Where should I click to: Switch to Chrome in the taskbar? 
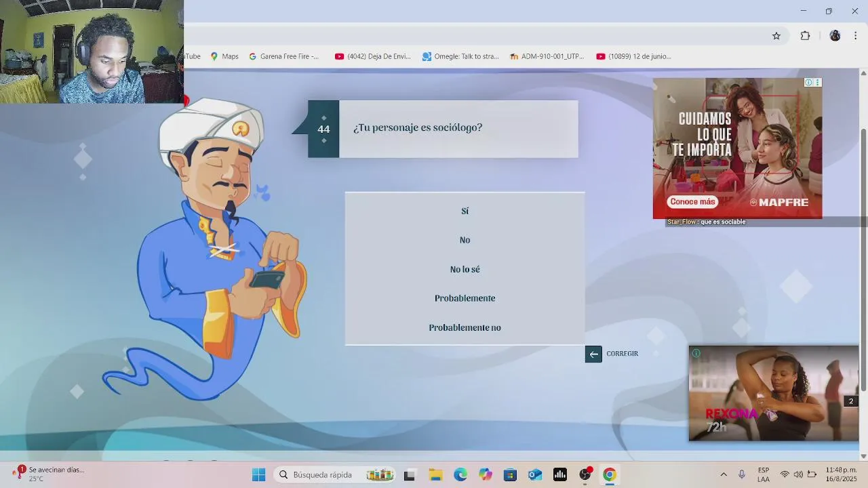coord(610,475)
